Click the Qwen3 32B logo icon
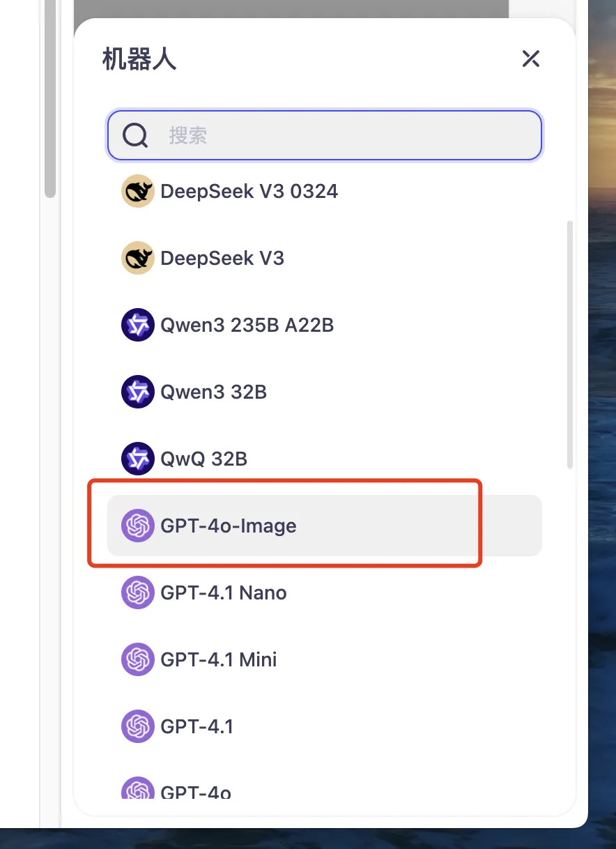 pyautogui.click(x=138, y=392)
